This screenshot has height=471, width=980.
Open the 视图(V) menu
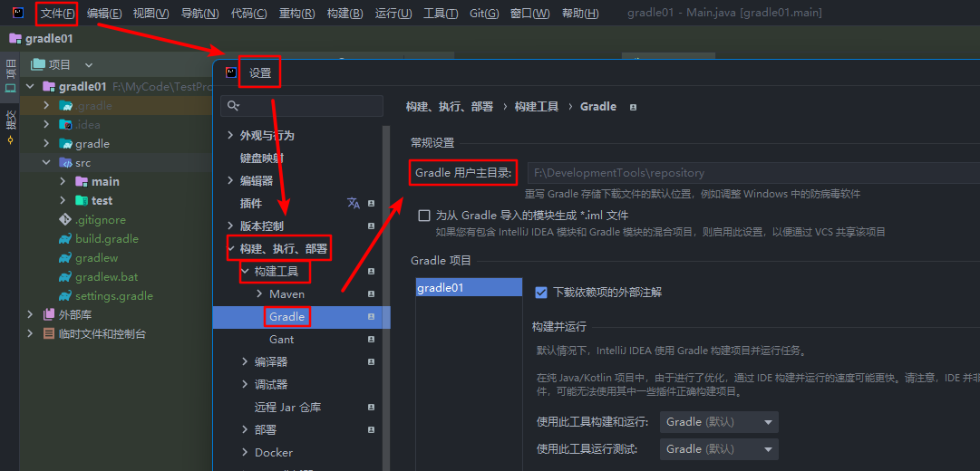150,13
